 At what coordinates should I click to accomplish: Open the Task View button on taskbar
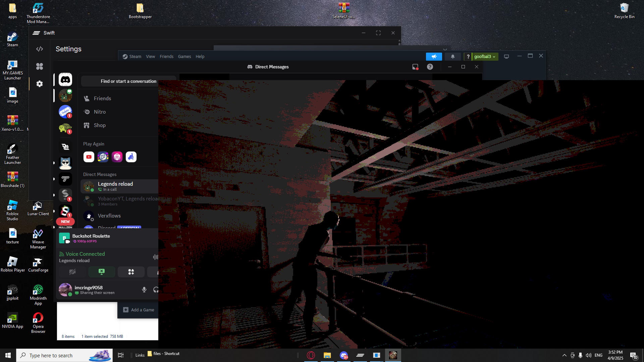pos(121,355)
